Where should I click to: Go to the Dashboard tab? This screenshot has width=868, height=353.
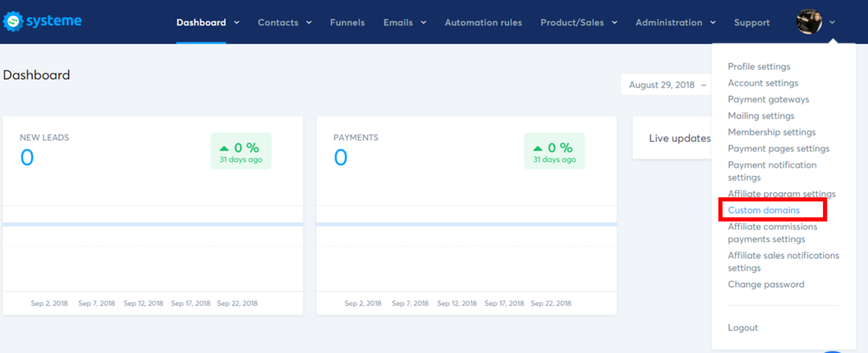point(201,22)
